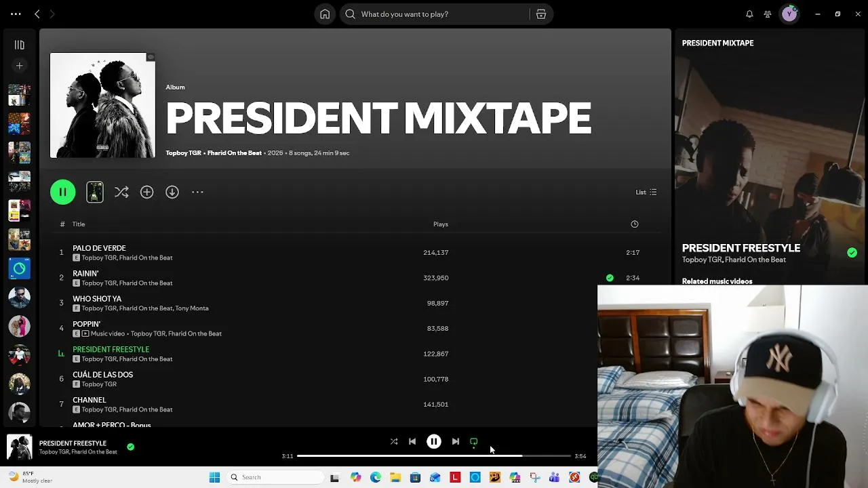Skip to the next track
Screen dimensions: 868x488
click(456, 442)
